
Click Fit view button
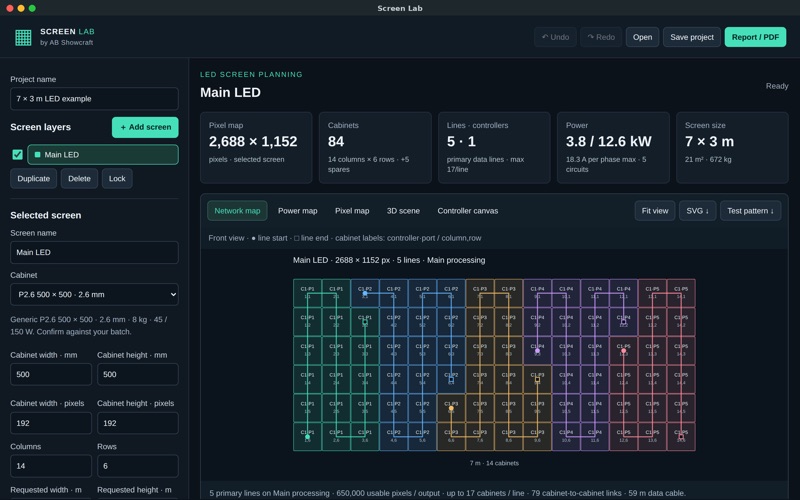pyautogui.click(x=655, y=211)
